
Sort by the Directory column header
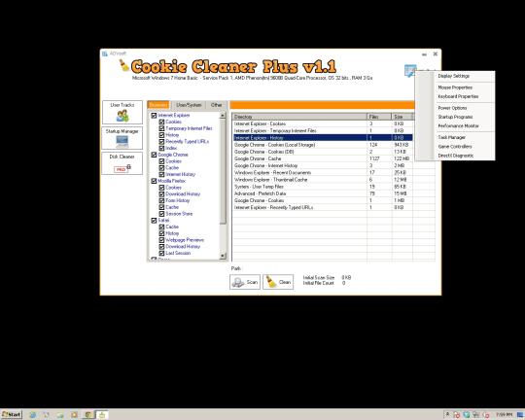click(299, 117)
